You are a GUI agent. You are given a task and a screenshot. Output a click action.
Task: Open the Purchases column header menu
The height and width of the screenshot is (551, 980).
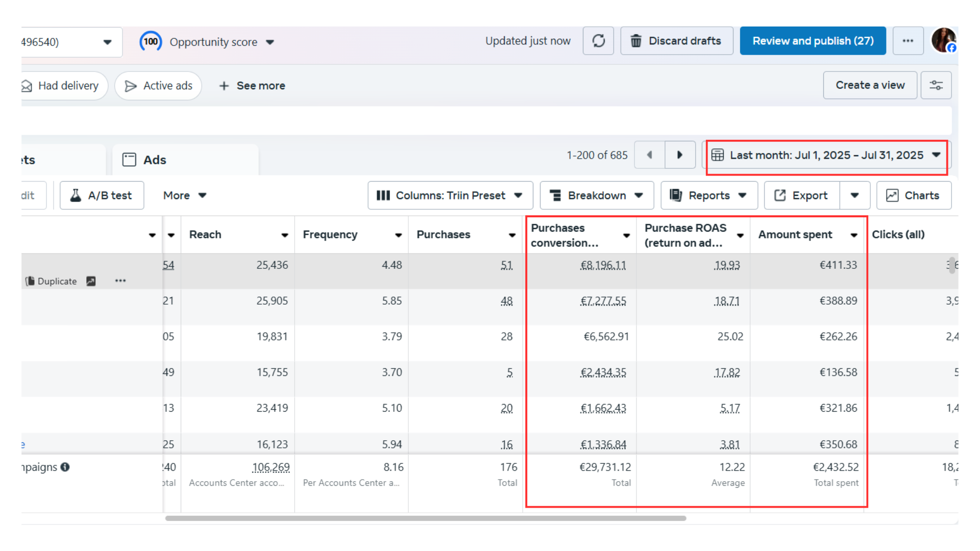(x=512, y=235)
